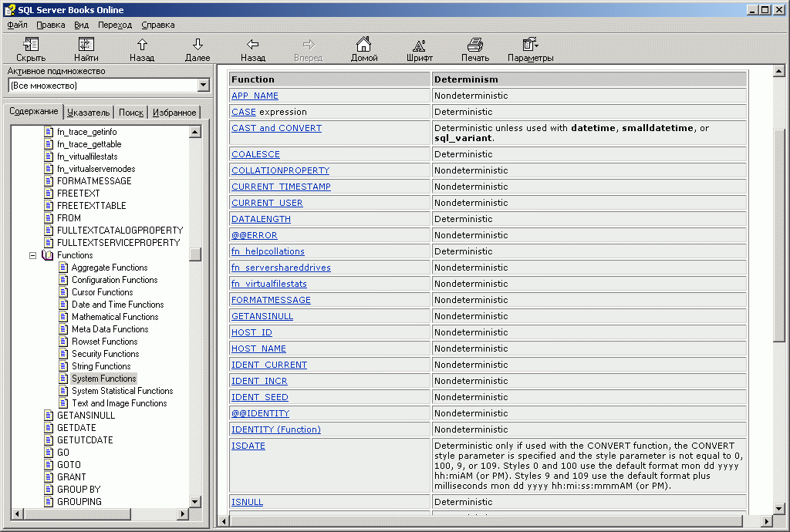Switch to the Указатель tab
This screenshot has width=790, height=532.
(x=88, y=113)
